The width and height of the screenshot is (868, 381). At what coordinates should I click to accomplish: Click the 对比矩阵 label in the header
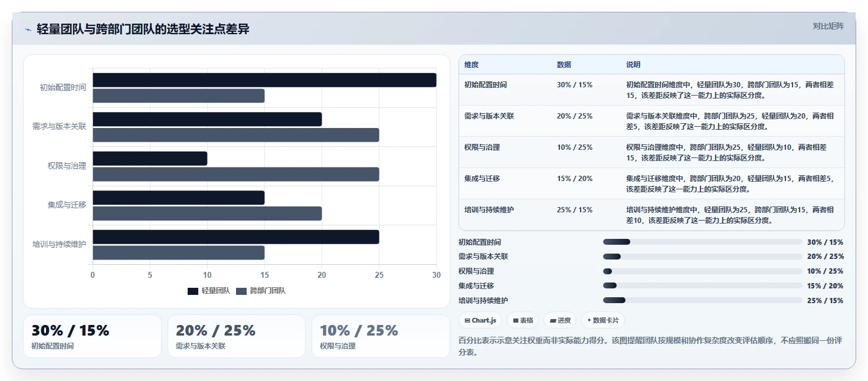(x=828, y=26)
